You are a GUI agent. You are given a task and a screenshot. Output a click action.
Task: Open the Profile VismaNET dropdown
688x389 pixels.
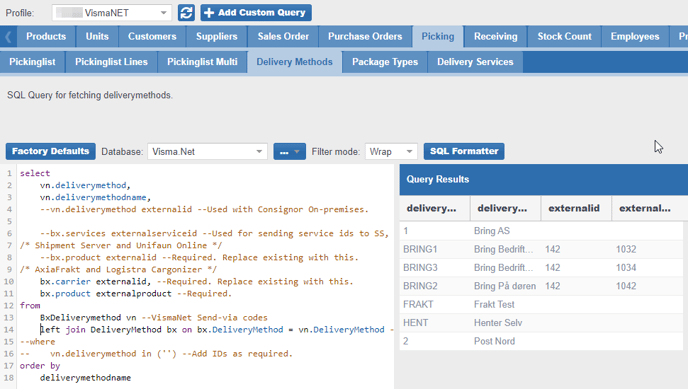coord(111,13)
